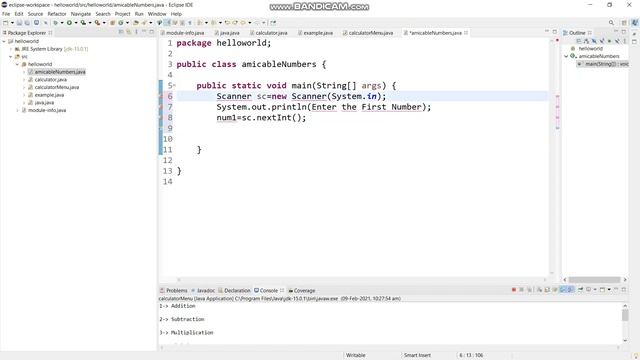Terminate the running console with red square
Screen dimensions: 640x360
coord(514,290)
